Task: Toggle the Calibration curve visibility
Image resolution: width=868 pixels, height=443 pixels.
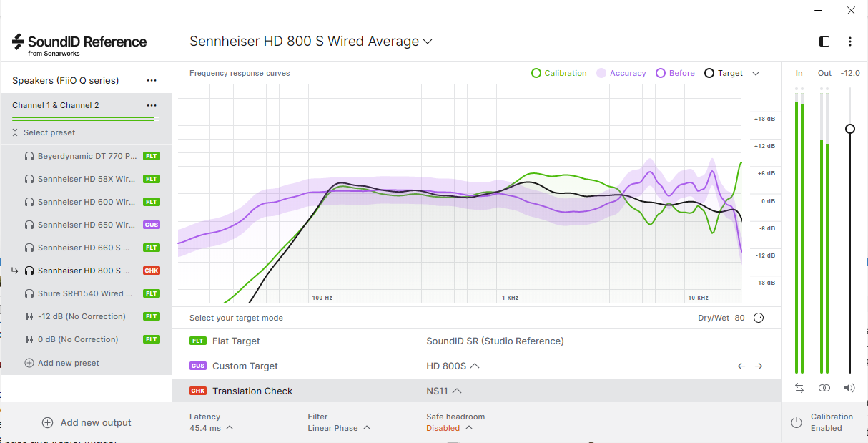Action: point(558,73)
